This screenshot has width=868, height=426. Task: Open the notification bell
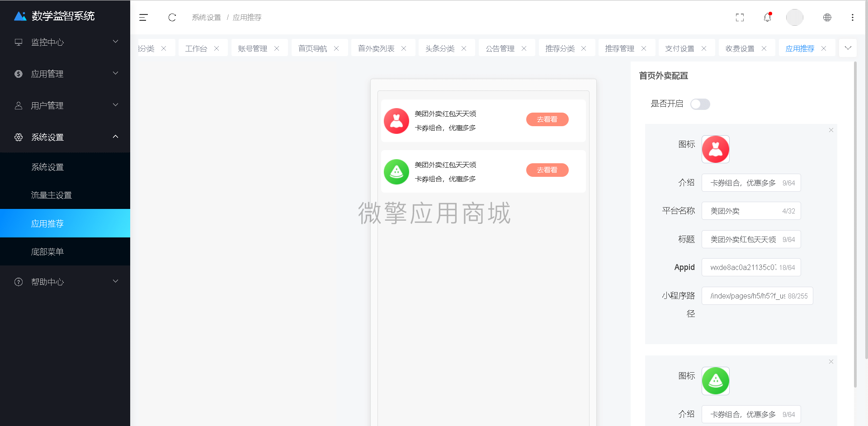pos(768,17)
